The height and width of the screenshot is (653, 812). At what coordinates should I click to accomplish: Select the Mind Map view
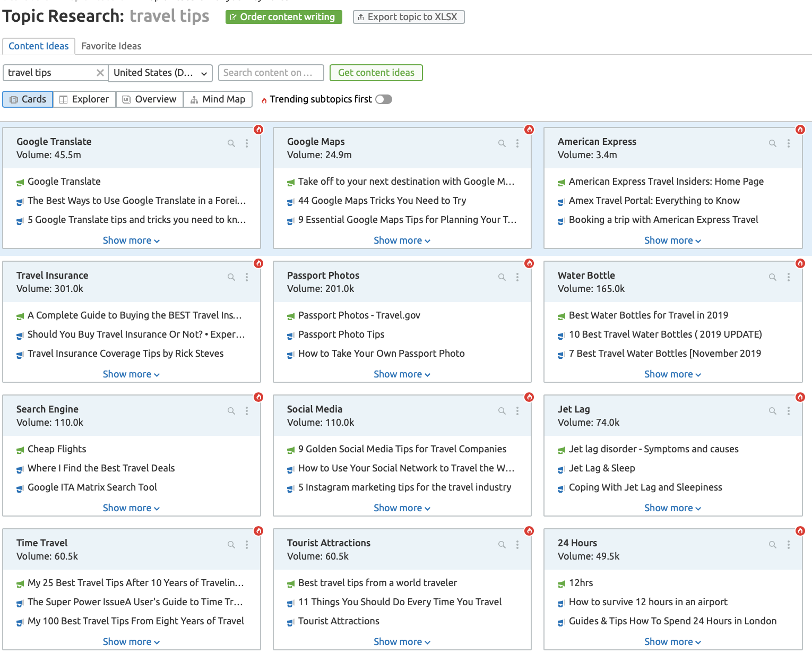click(218, 99)
